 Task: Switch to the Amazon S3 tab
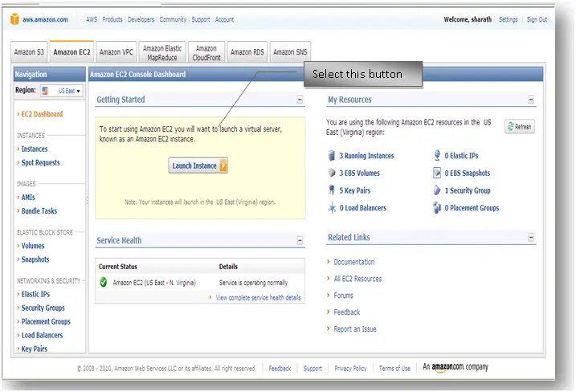click(29, 51)
